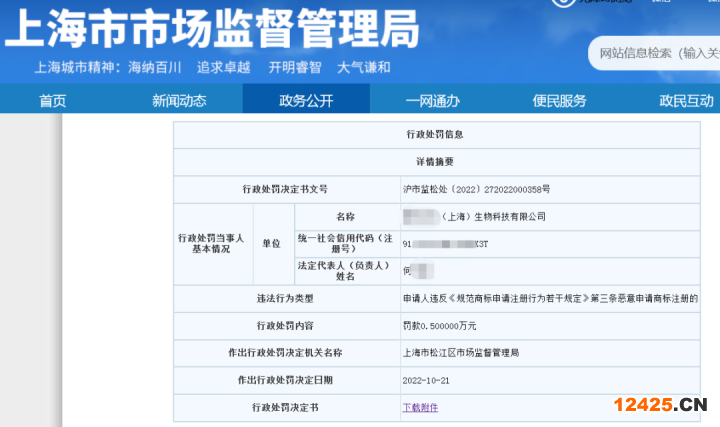Open the 便民服务 navigation tab
Viewport: 720px width, 427px height.
coord(560,101)
